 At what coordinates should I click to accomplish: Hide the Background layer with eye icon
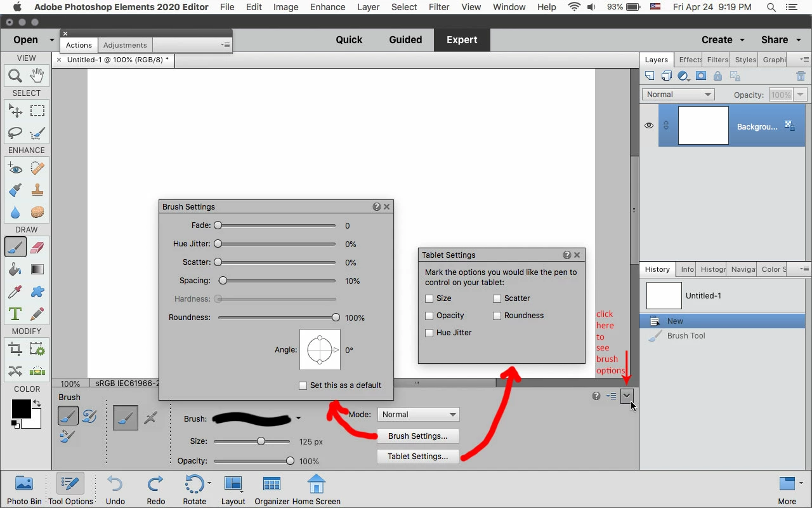(648, 126)
